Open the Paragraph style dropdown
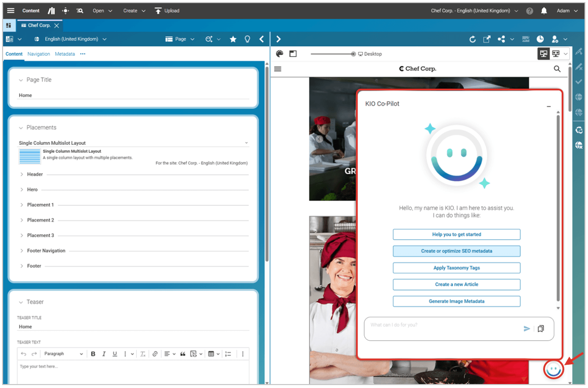This screenshot has width=588, height=388. pyautogui.click(x=63, y=354)
